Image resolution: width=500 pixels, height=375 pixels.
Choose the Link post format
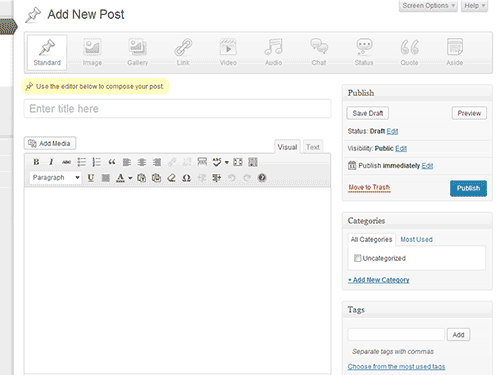[x=183, y=52]
